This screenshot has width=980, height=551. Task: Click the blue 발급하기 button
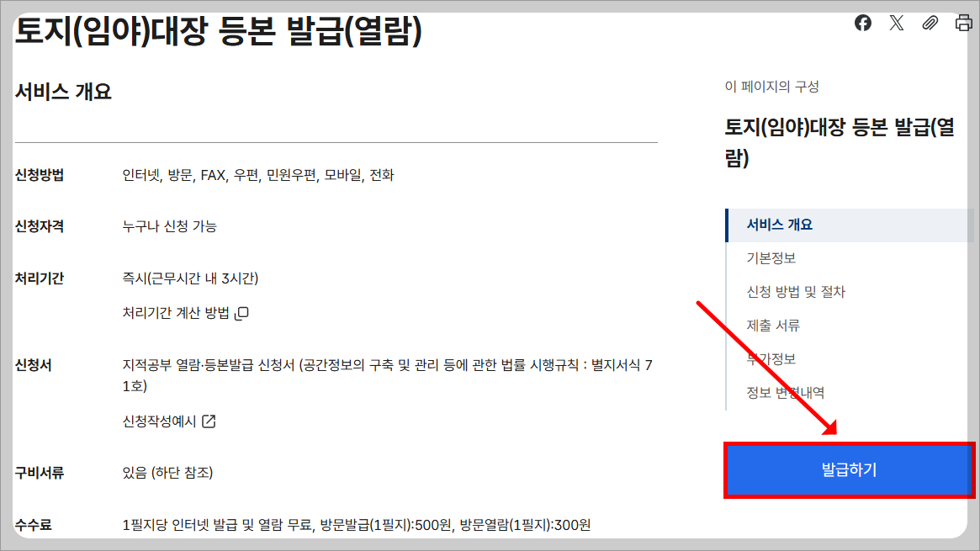tap(849, 469)
